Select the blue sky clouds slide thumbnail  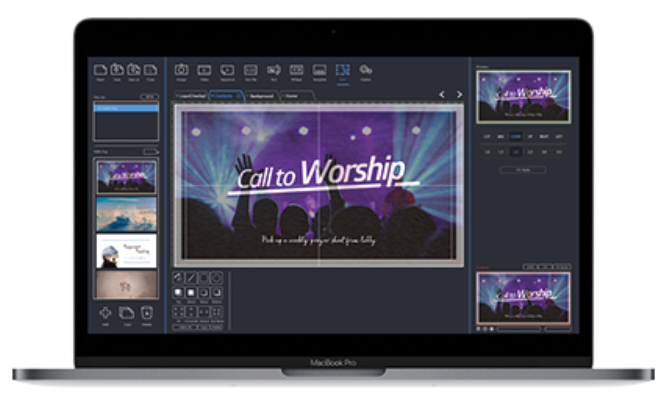point(126,214)
